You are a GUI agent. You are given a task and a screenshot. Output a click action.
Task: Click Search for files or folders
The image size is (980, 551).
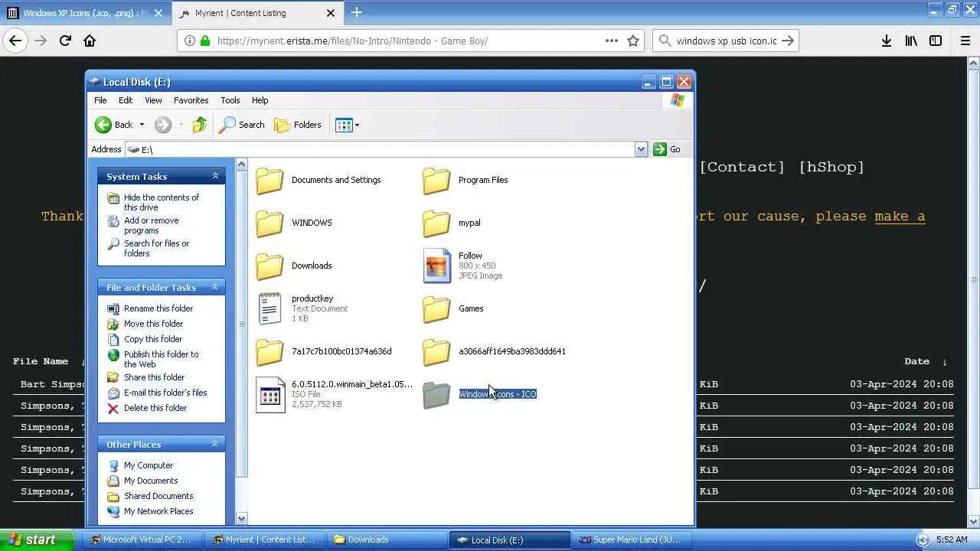(157, 248)
